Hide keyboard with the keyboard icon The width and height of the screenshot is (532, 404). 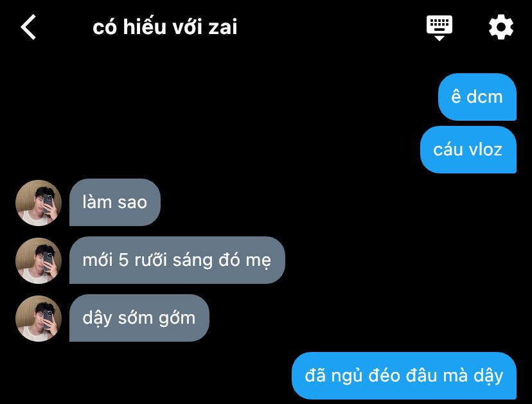click(439, 28)
